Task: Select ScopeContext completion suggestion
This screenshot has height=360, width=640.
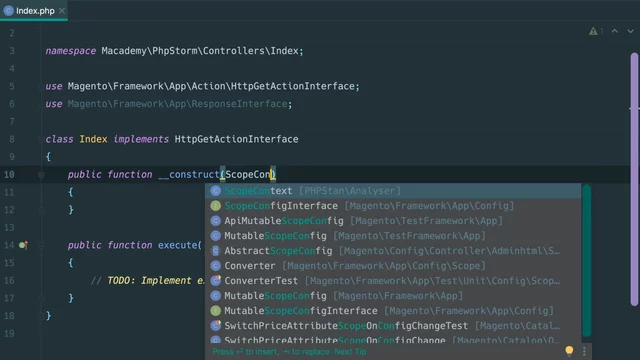Action: 393,191
